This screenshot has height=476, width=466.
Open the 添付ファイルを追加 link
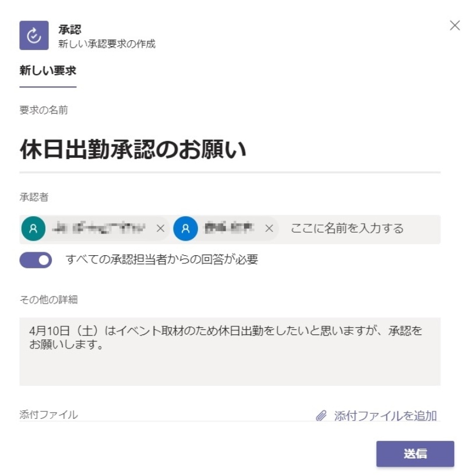pyautogui.click(x=385, y=416)
